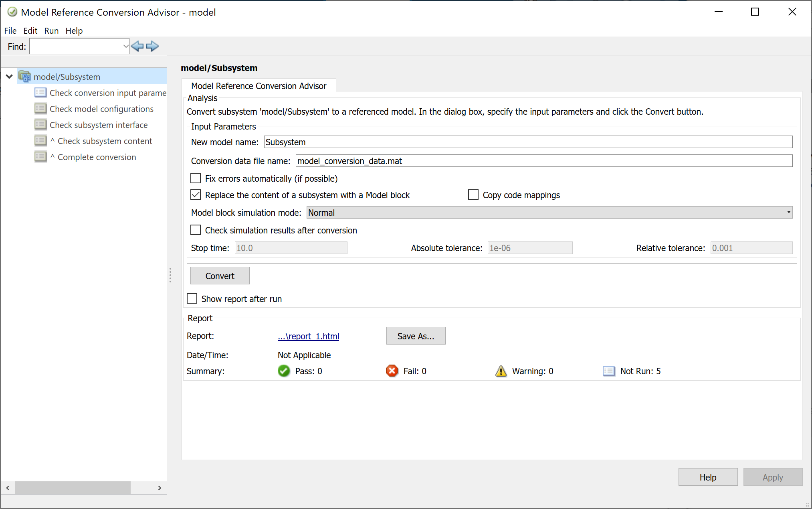Viewport: 812px width, 509px height.
Task: Click the forward navigation arrow button
Action: point(152,45)
